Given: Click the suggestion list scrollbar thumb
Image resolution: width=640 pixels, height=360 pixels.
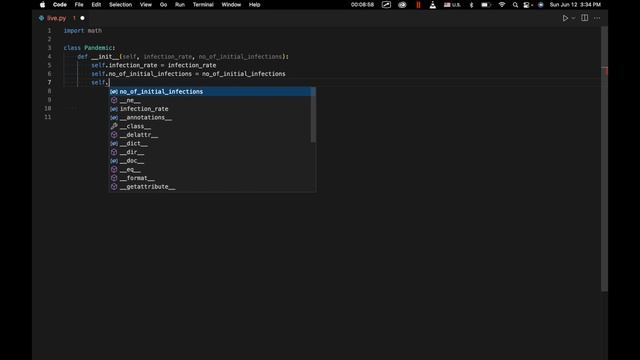Looking at the screenshot, I should coord(313,115).
